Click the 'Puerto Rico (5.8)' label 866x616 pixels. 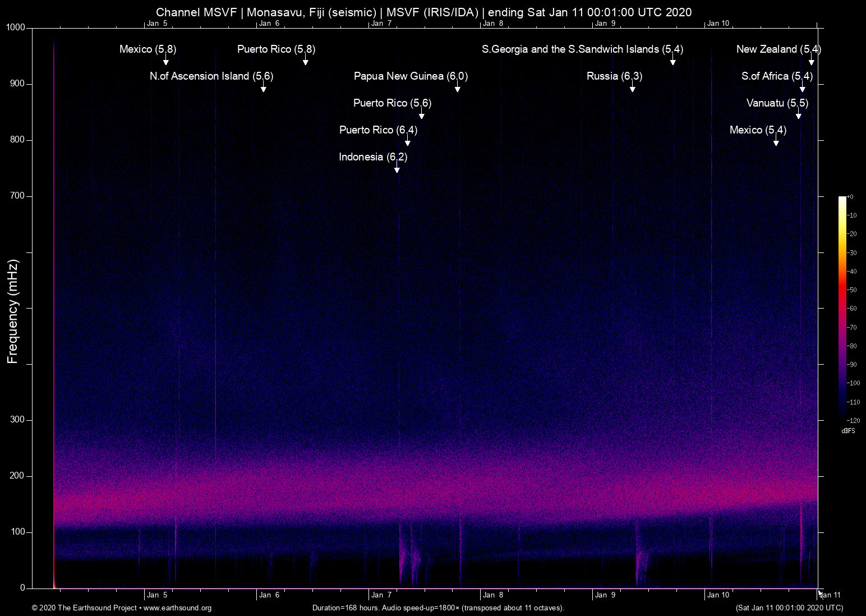coord(277,49)
